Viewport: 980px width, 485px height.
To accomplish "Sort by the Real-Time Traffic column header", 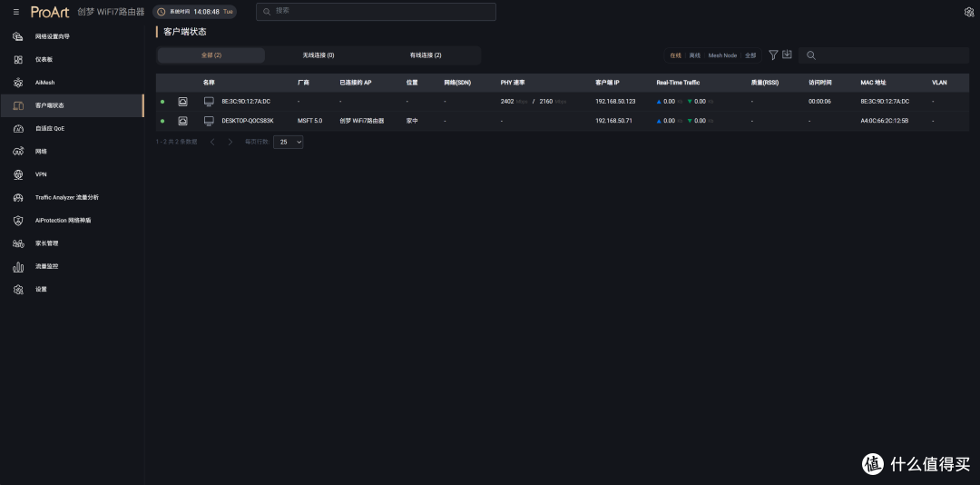I will click(678, 83).
